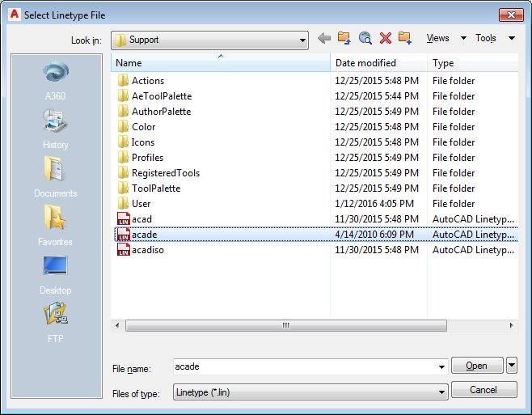
Task: Click the AutoCAD logo in title bar
Action: [x=15, y=15]
